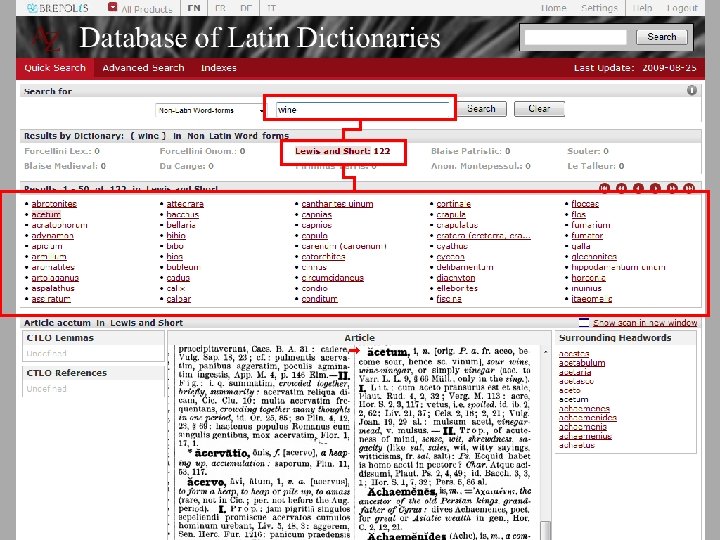The width and height of the screenshot is (720, 540).
Task: Click Search button next to wine field
Action: tap(481, 109)
